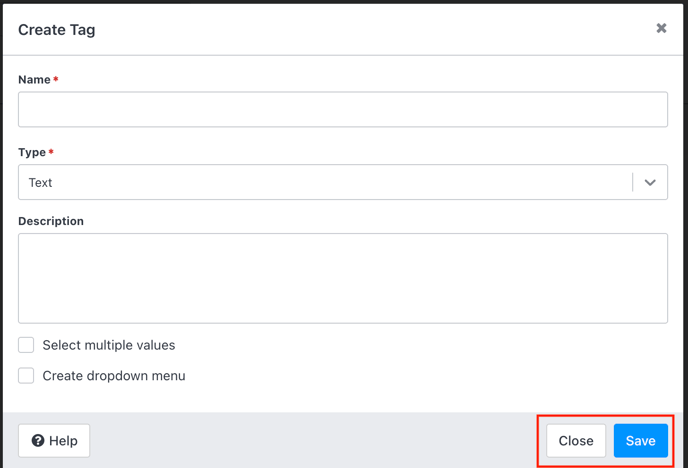Screen dimensions: 688x468
Task: Open the Type dropdown field
Action: pyautogui.click(x=343, y=182)
